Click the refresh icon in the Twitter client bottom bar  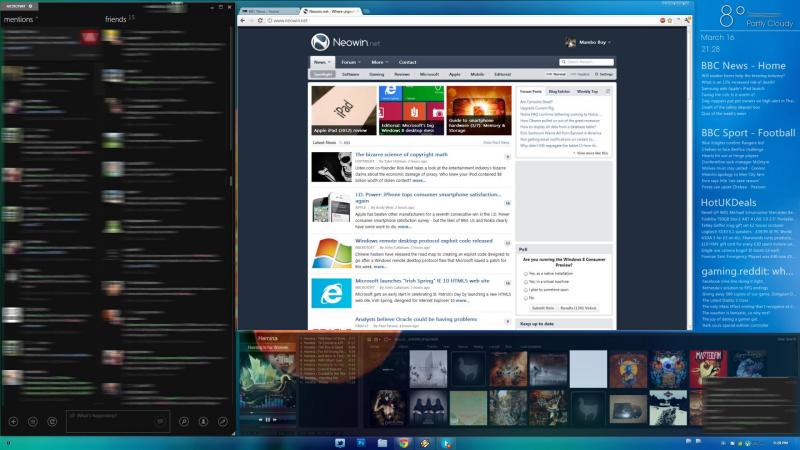[x=52, y=421]
